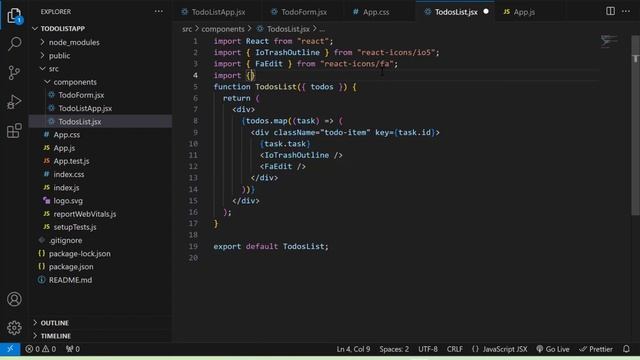Switch to the App.css tab
This screenshot has height=360, width=640.
point(376,12)
